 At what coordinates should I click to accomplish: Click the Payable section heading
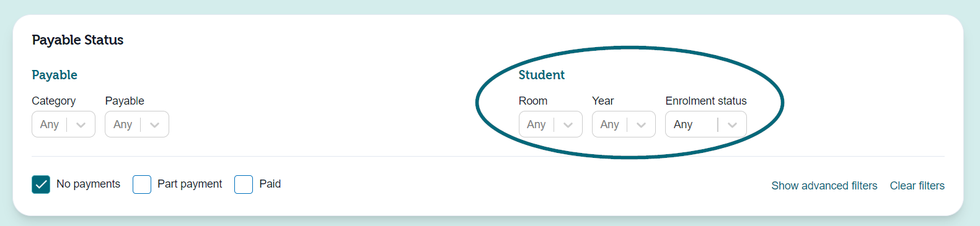[55, 75]
